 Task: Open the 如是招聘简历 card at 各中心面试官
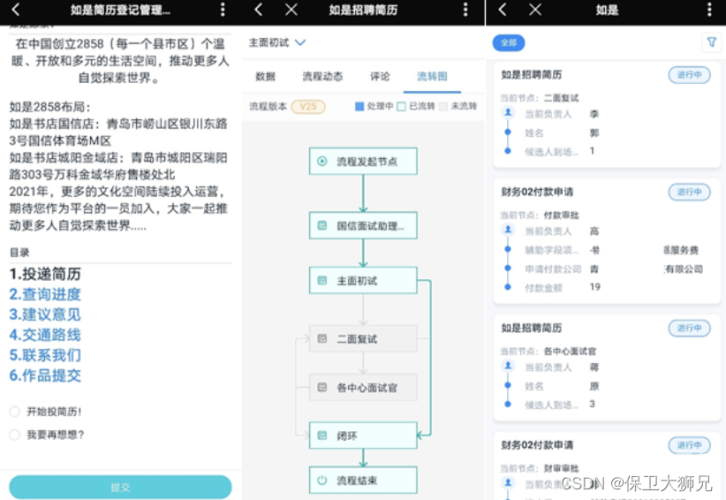coord(607,368)
